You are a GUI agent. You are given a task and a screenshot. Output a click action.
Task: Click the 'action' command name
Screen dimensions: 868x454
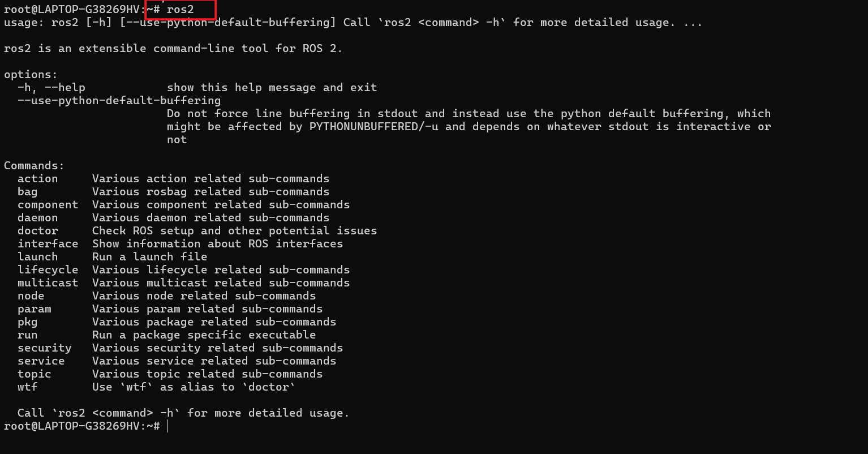[37, 178]
